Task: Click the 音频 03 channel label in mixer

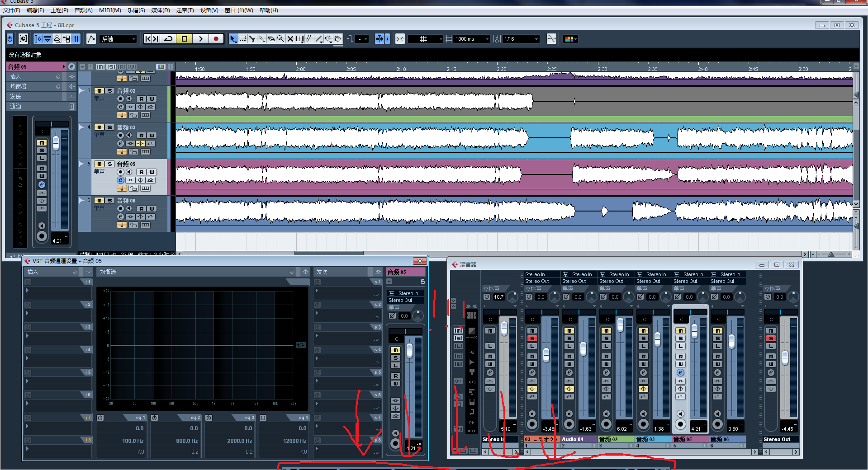Action: coord(653,439)
